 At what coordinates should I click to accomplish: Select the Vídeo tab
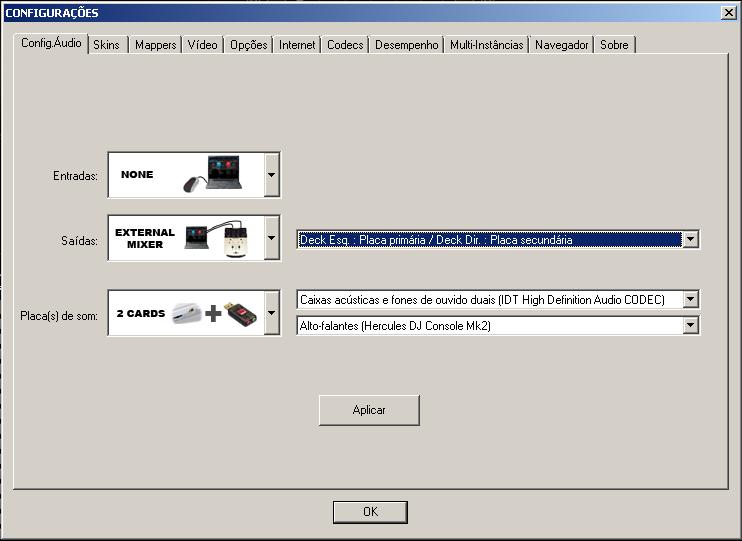point(202,45)
